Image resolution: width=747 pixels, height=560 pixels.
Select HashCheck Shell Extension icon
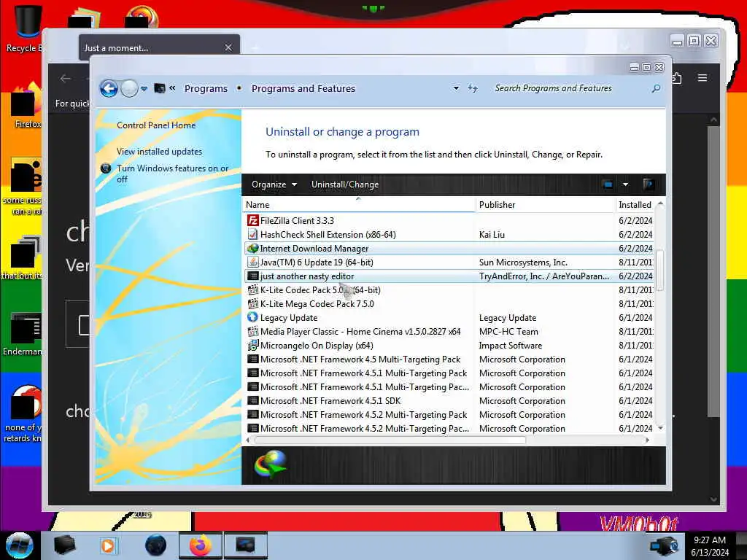pos(253,234)
